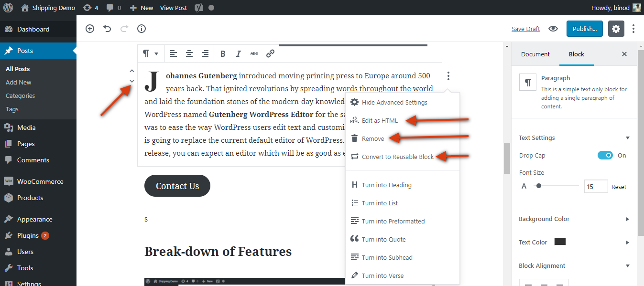Open Categories under Posts

21,95
